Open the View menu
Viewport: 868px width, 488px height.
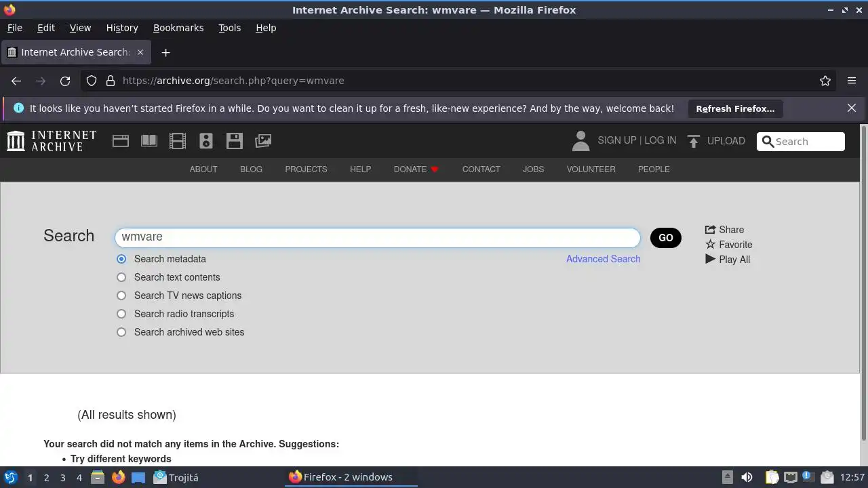80,28
